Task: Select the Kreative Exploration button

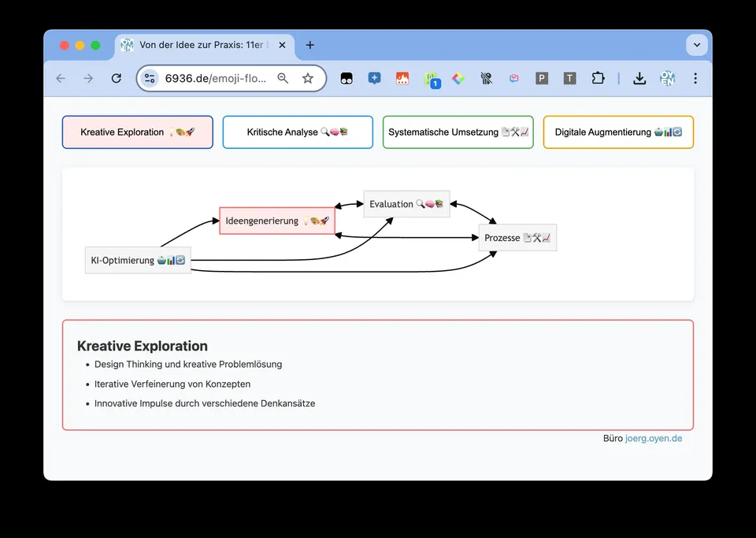Action: point(137,132)
